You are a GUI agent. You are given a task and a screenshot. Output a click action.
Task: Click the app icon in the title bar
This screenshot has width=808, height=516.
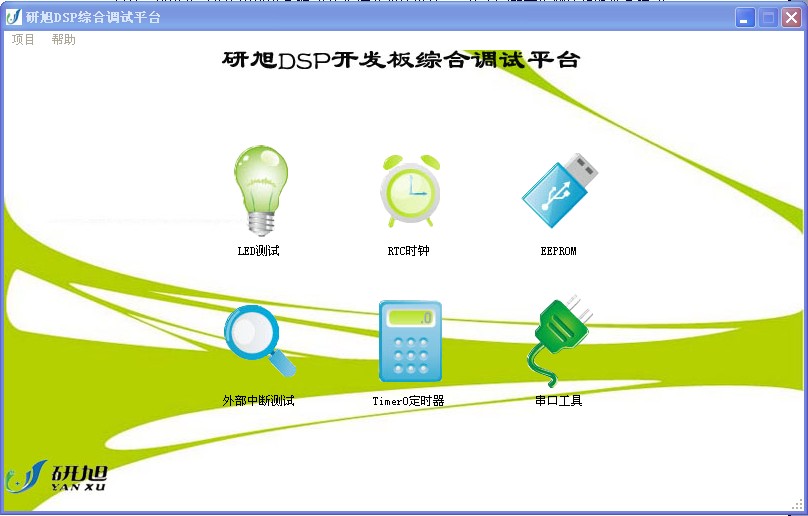(14, 18)
